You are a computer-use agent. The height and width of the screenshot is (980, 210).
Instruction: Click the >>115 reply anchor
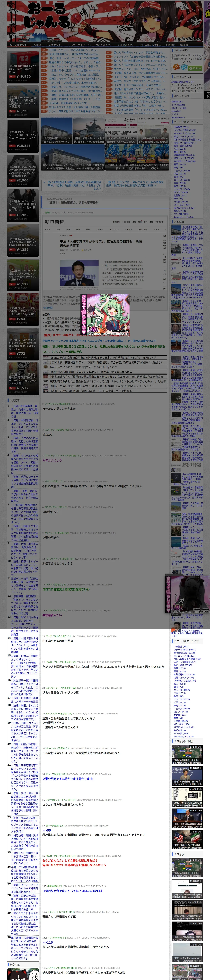(48, 942)
